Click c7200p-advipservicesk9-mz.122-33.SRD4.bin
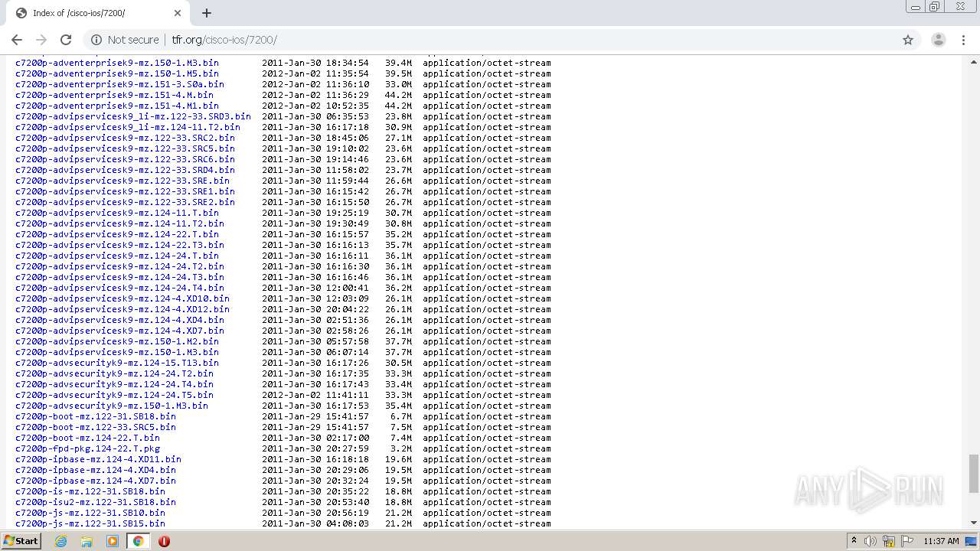980x551 pixels. (x=125, y=170)
